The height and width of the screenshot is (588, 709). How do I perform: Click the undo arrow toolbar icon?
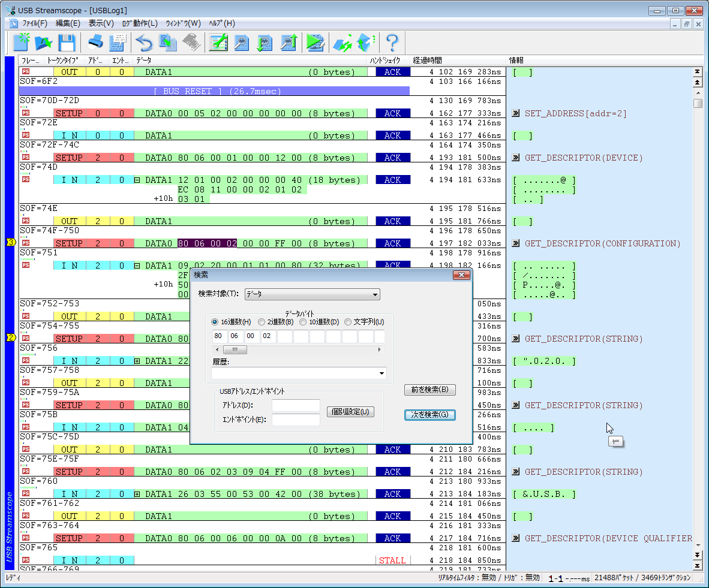tap(145, 43)
